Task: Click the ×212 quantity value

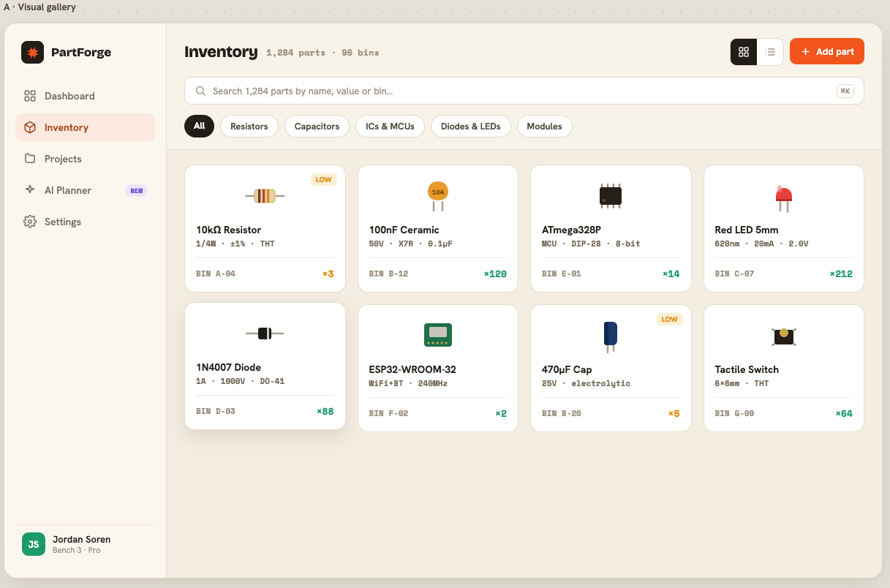Action: (841, 274)
